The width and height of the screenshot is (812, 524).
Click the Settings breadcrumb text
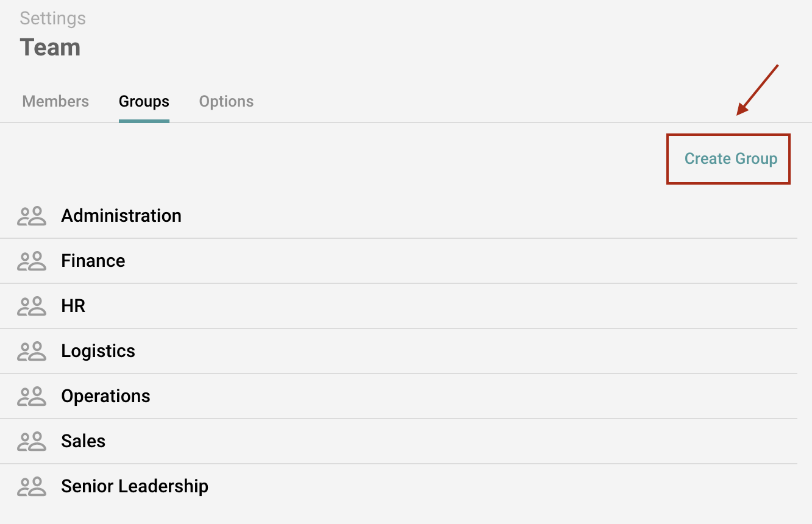[x=53, y=18]
